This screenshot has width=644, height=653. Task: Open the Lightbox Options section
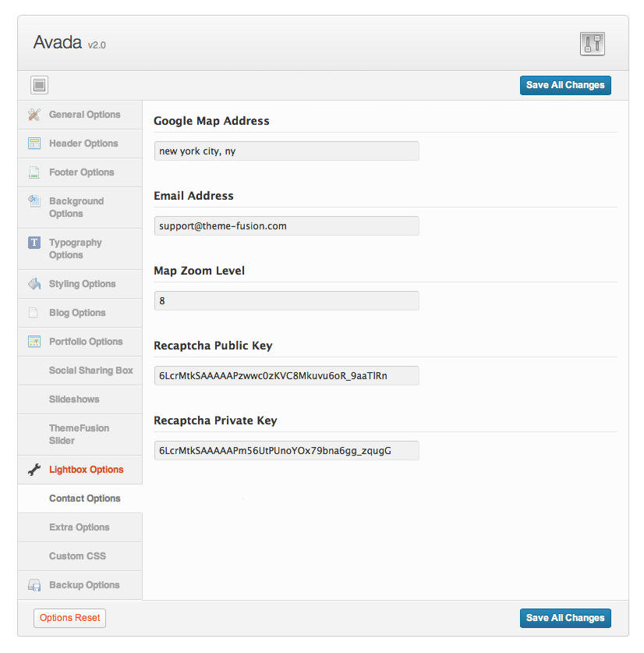point(86,470)
